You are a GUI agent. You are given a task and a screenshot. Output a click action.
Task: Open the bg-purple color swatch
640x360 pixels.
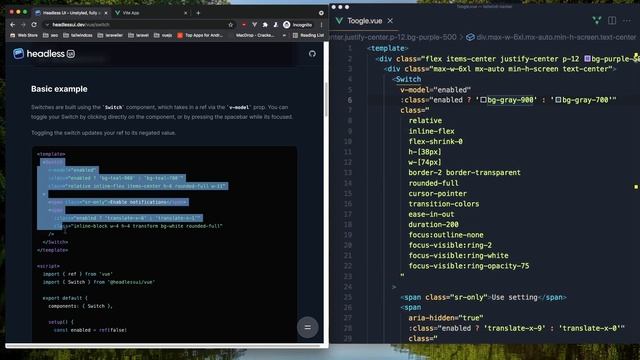[587, 59]
